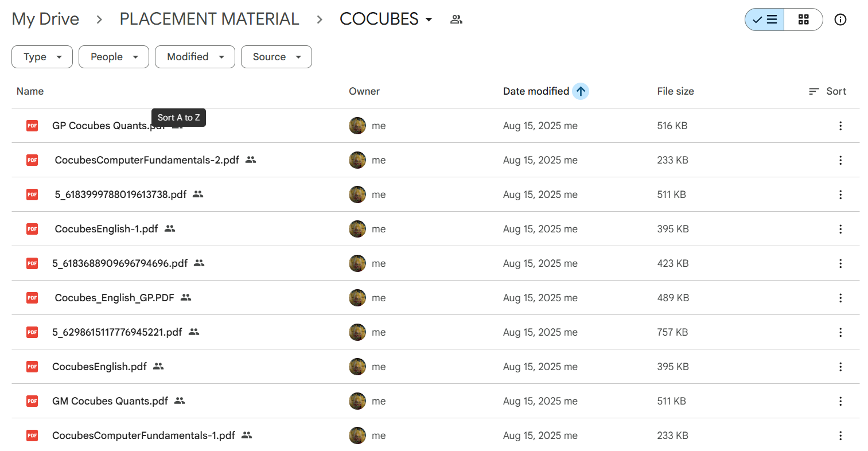Switch to grid layout view
Image resolution: width=868 pixels, height=451 pixels.
pos(803,20)
